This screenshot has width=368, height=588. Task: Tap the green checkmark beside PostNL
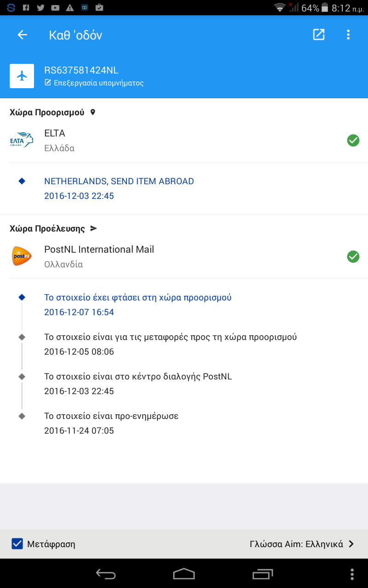[353, 257]
